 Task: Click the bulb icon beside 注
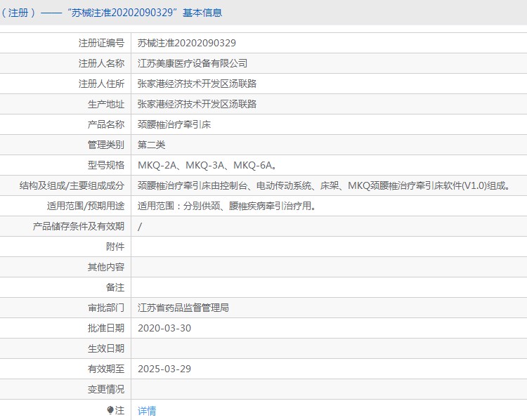click(110, 410)
